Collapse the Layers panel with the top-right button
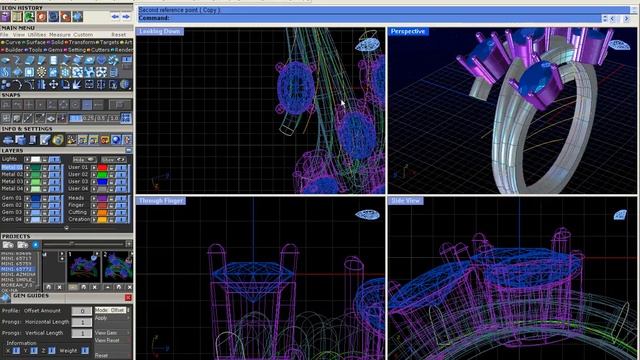The width and height of the screenshot is (640, 360). click(x=129, y=151)
